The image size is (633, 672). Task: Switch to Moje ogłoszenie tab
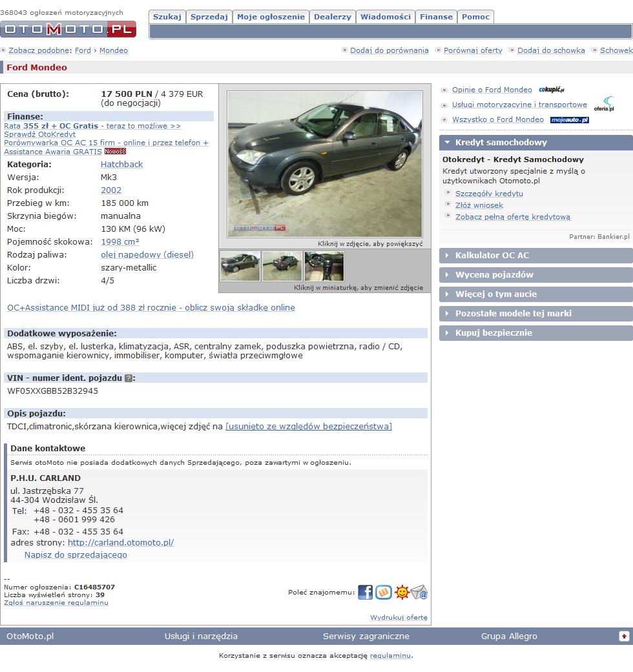271,17
